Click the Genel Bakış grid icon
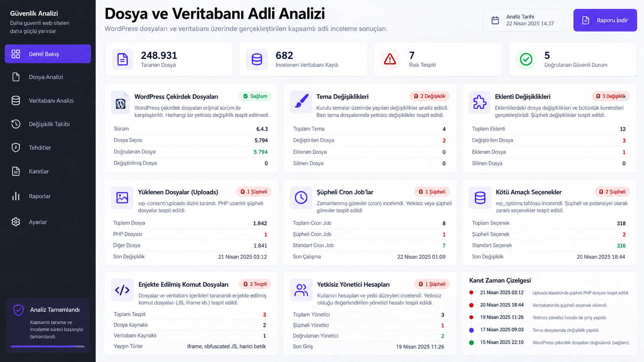This screenshot has width=644, height=362. point(16,54)
